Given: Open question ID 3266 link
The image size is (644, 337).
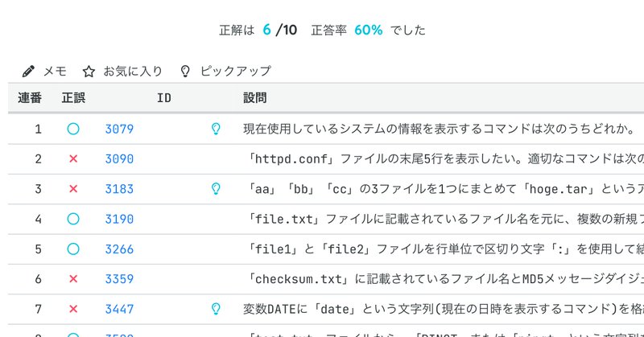Looking at the screenshot, I should (119, 249).
